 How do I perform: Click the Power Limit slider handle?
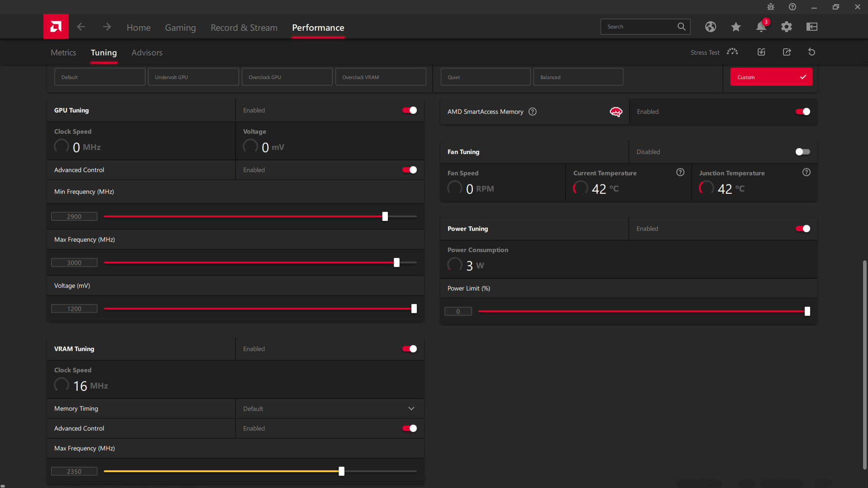(807, 311)
